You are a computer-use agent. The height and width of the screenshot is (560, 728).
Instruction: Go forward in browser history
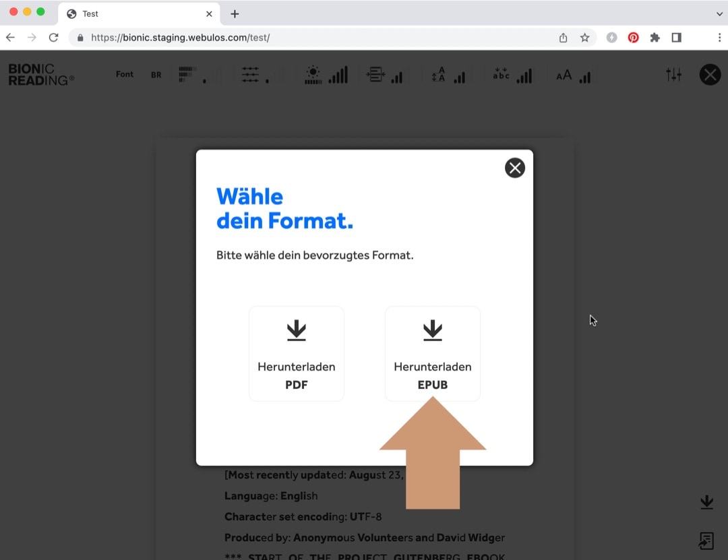[x=32, y=38]
